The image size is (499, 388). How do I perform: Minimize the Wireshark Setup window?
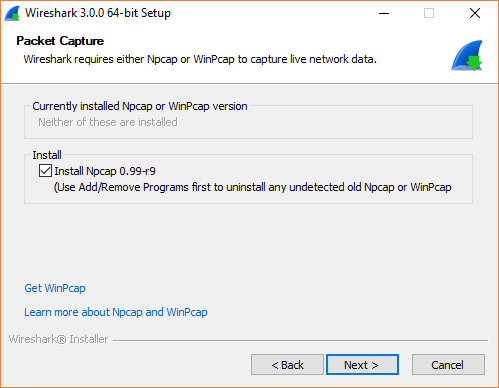[384, 13]
